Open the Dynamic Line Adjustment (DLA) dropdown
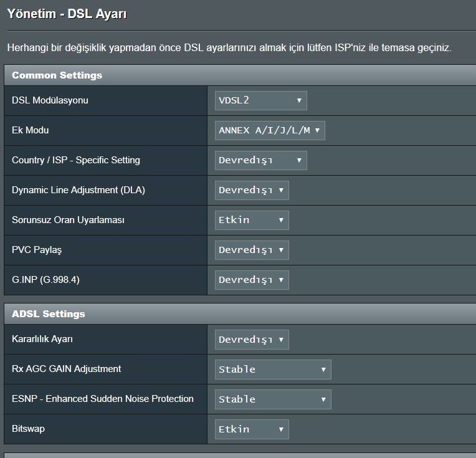 (252, 191)
